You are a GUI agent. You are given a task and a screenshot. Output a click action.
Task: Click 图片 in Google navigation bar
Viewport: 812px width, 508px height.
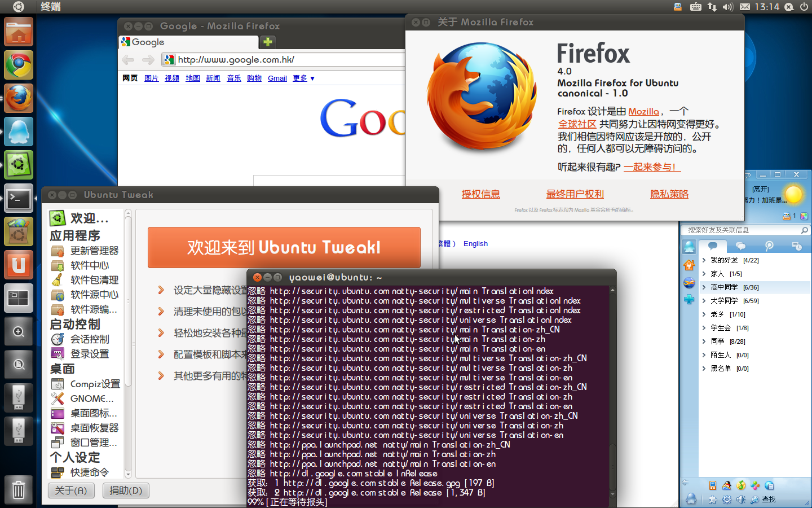click(151, 78)
